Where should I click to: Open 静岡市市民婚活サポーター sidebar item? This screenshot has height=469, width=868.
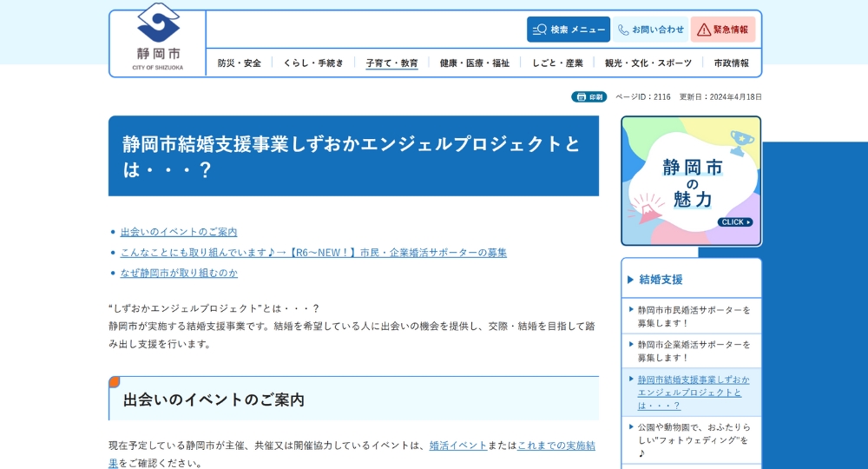click(x=694, y=316)
